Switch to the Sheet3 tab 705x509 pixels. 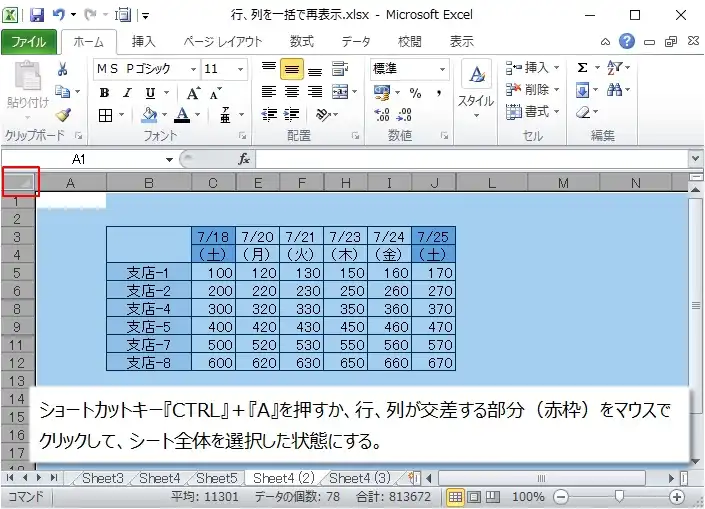(x=102, y=478)
